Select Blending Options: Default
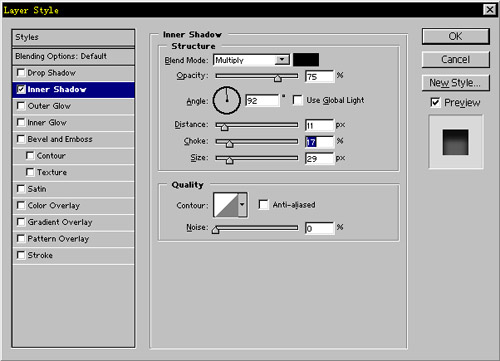This screenshot has height=361, width=500. click(73, 56)
